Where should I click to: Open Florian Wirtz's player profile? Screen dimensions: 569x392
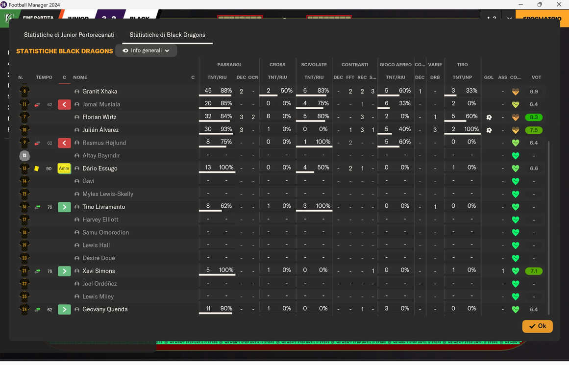tap(99, 117)
